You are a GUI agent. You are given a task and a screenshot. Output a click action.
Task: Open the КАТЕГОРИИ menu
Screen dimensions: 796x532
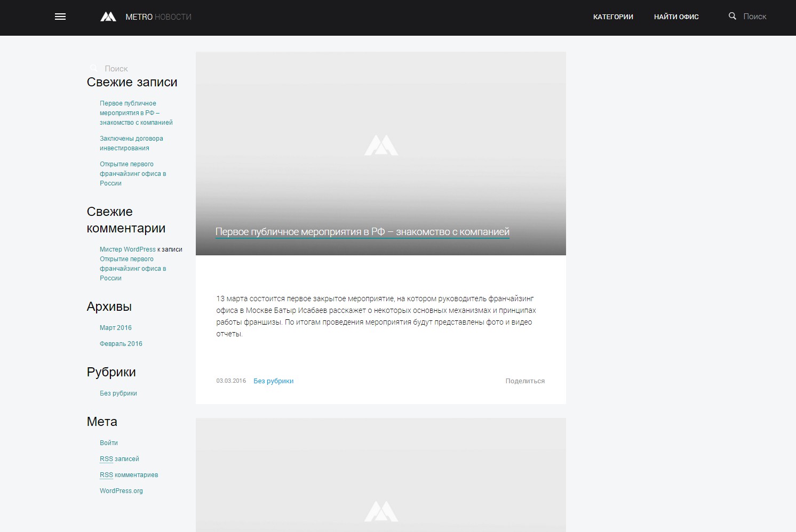pos(613,17)
